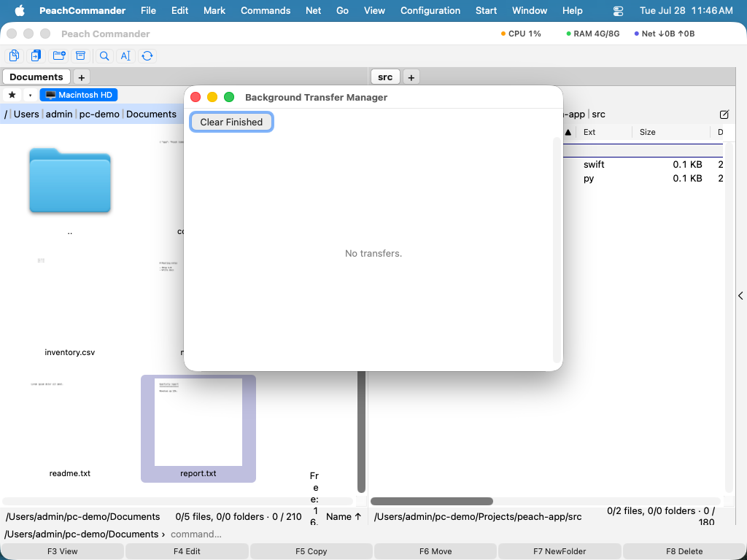The image size is (747, 560).
Task: Open the Net menu
Action: point(313,10)
